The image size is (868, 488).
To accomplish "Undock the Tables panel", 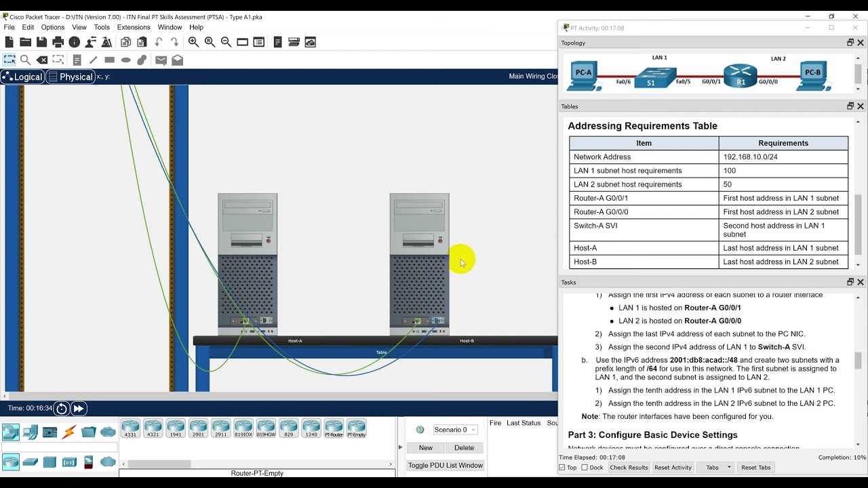I will pyautogui.click(x=850, y=106).
